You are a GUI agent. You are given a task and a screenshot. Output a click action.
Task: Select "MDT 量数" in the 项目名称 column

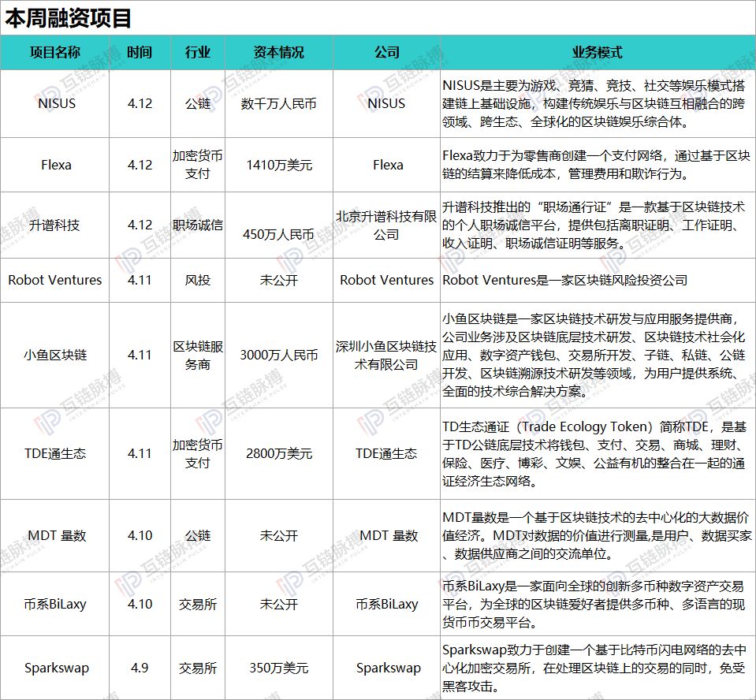coord(57,535)
